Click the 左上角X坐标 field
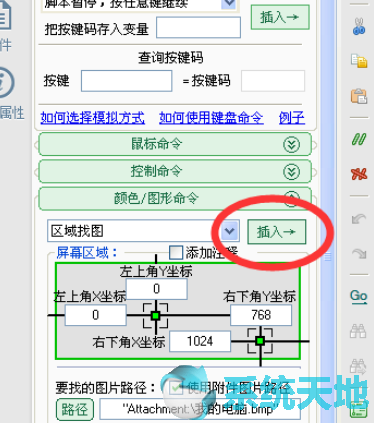Image resolution: width=374 pixels, height=423 pixels. 96,315
